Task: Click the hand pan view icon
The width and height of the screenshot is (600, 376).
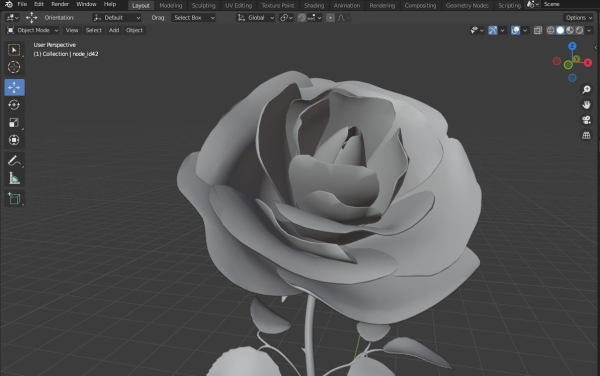Action: 586,105
